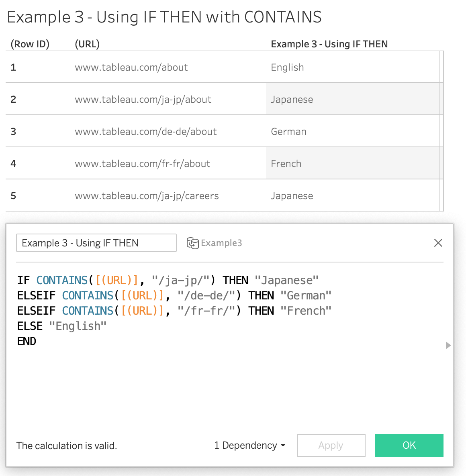Select the Japanese cell in row 2
Screen dimensions: 466x476
click(292, 100)
